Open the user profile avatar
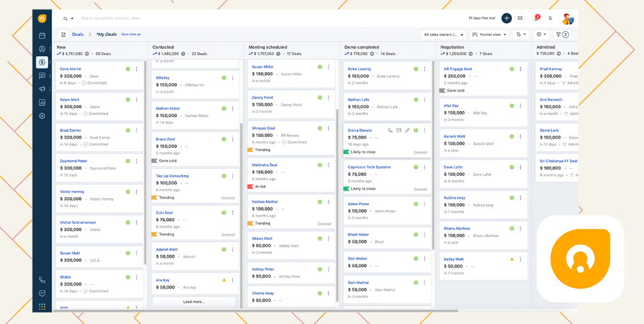The image size is (644, 324). tap(568, 19)
